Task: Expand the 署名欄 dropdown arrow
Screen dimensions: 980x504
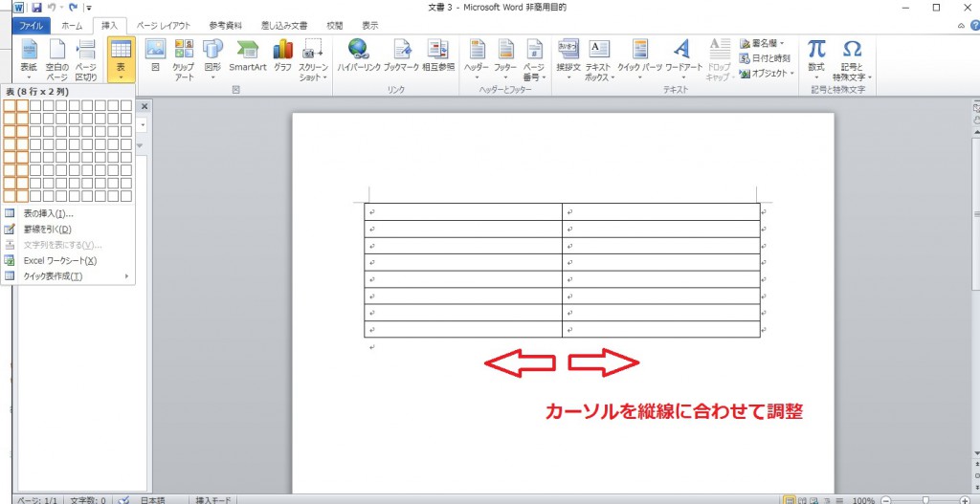Action: click(782, 44)
